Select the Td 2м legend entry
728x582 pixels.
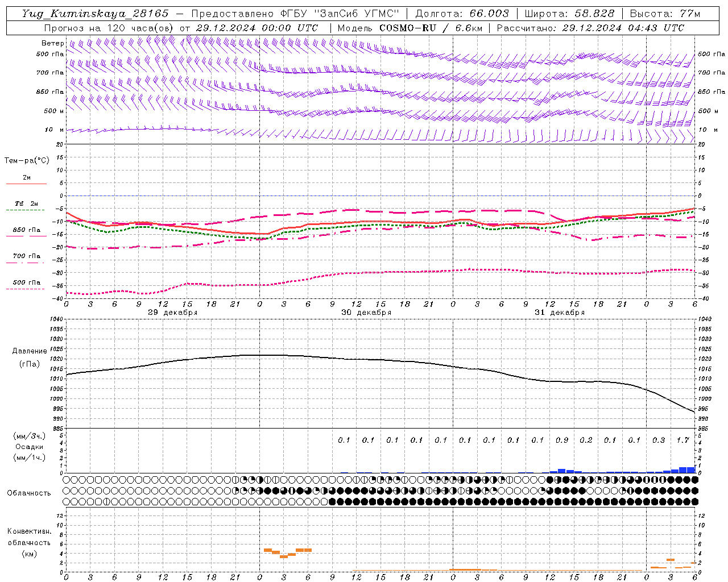(26, 203)
